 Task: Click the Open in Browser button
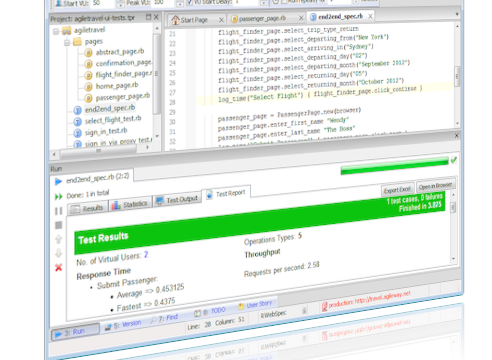pos(435,185)
